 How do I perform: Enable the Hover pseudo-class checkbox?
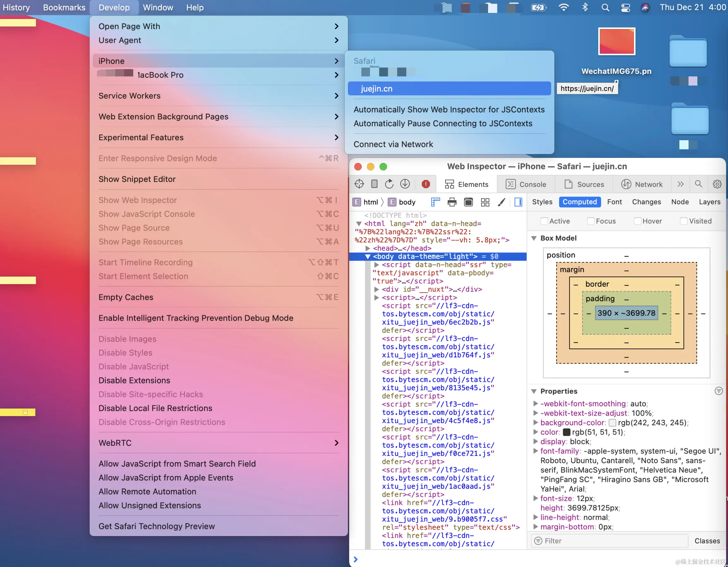tap(637, 221)
